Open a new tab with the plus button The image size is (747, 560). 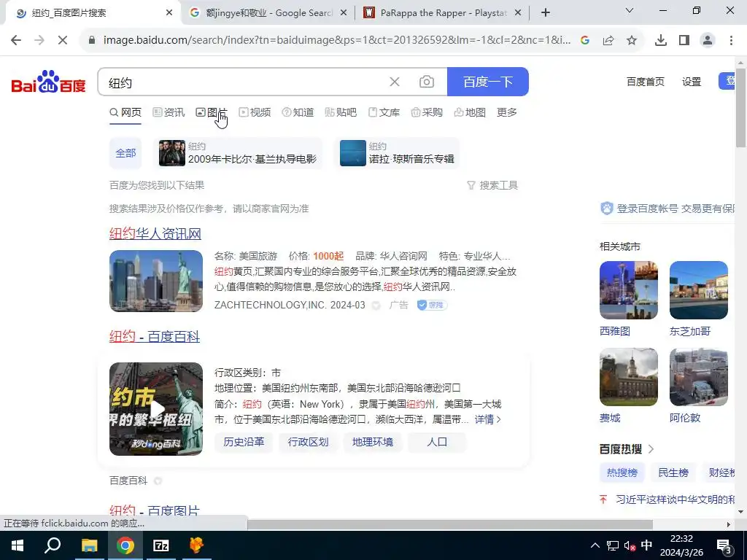tap(546, 13)
